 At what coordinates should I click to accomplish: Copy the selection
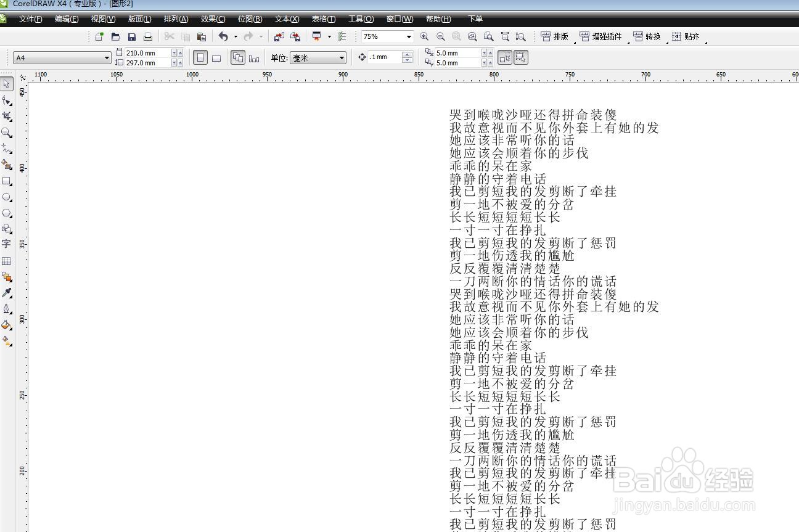tap(186, 37)
